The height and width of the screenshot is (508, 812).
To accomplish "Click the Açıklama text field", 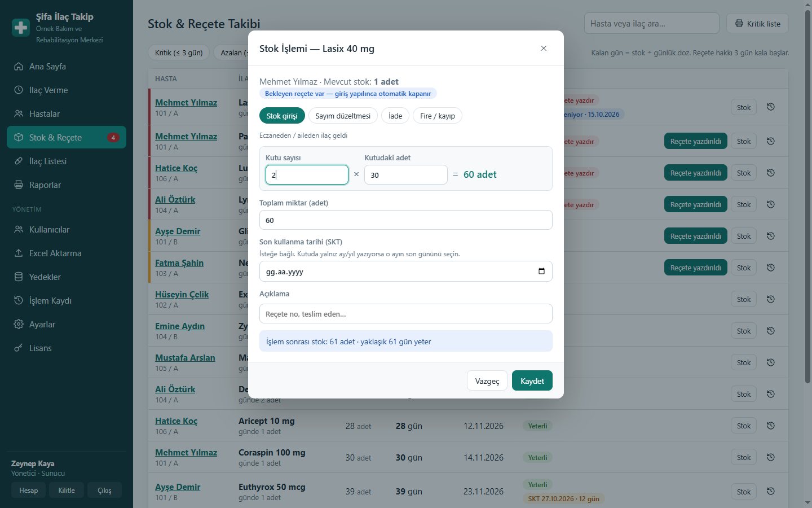I will [406, 314].
